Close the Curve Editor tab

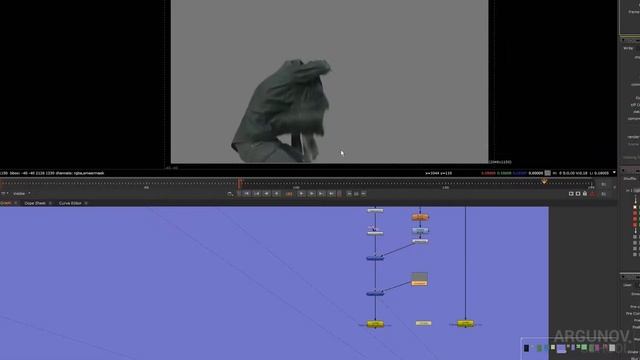pos(86,203)
